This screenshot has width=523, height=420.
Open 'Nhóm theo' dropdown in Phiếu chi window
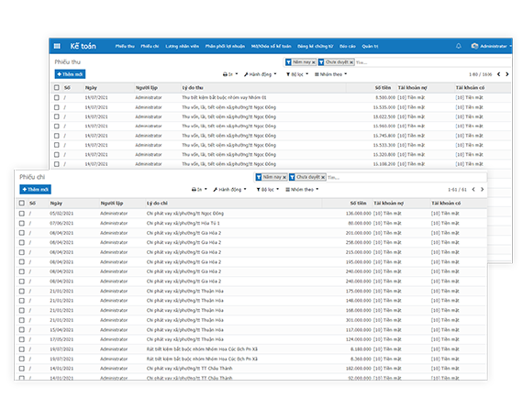pyautogui.click(x=302, y=189)
